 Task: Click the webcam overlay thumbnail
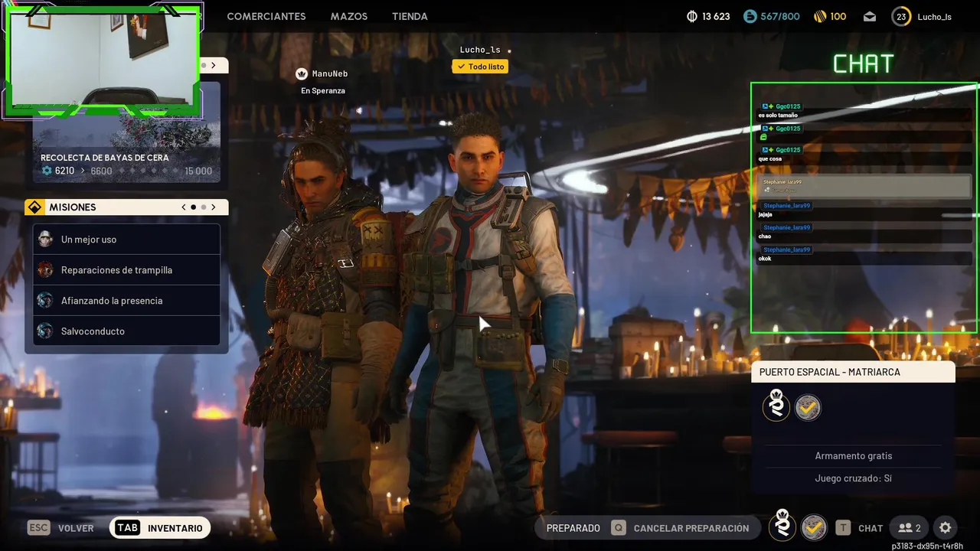tap(103, 61)
